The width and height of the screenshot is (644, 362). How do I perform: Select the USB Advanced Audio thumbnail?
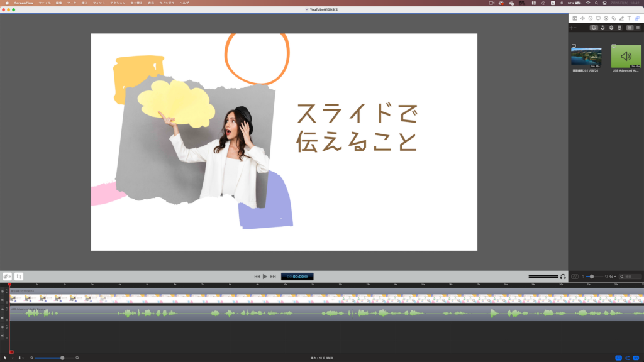pyautogui.click(x=626, y=56)
